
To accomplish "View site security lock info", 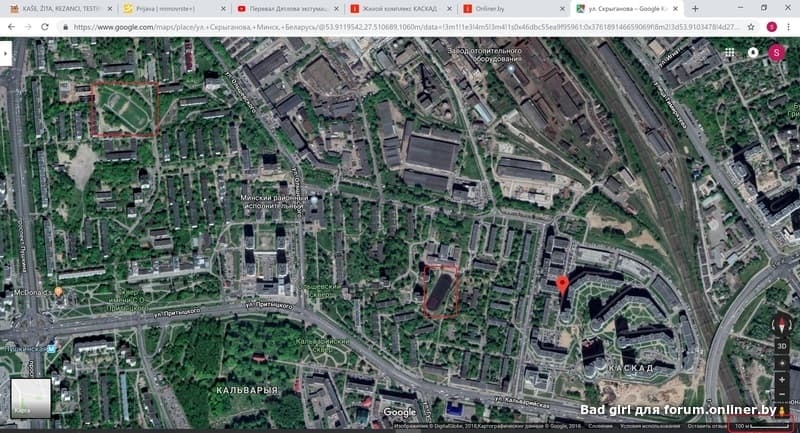I will click(65, 27).
